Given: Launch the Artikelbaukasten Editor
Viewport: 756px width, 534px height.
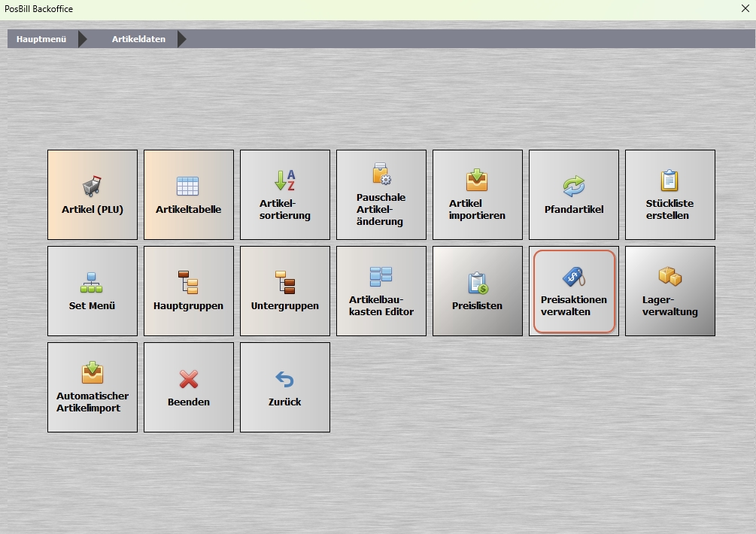Looking at the screenshot, I should point(381,291).
